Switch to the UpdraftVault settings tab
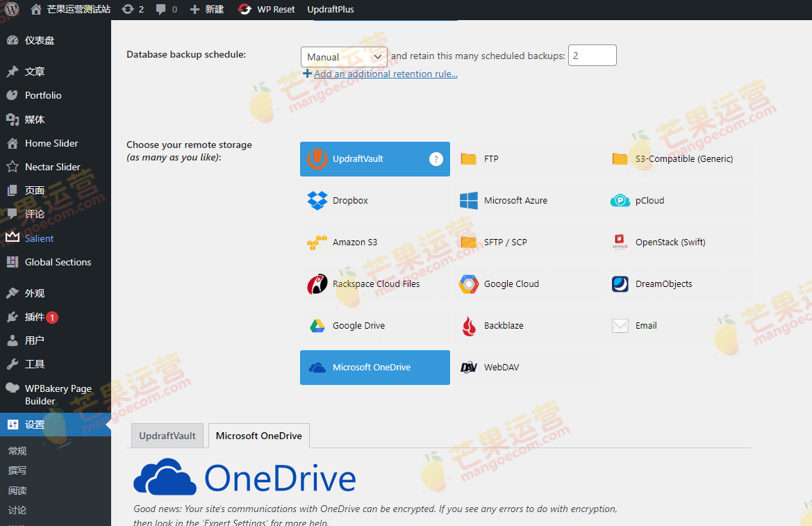This screenshot has width=812, height=526. click(x=167, y=436)
